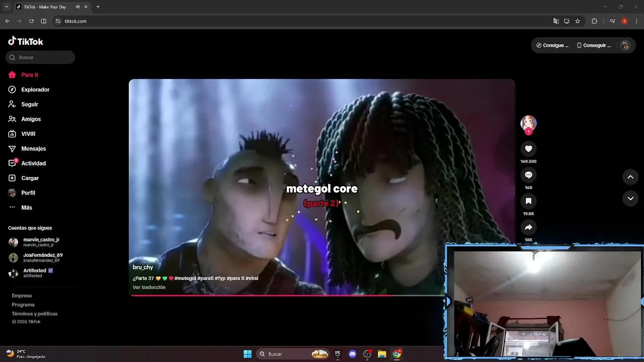Like the video with the heart icon
This screenshot has width=644, height=362.
528,149
